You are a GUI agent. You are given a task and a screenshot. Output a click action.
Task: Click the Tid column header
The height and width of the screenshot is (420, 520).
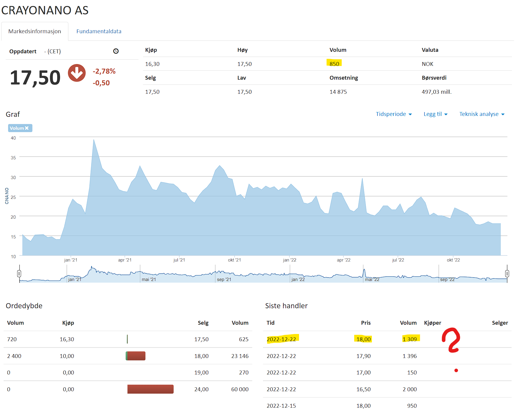(x=270, y=323)
